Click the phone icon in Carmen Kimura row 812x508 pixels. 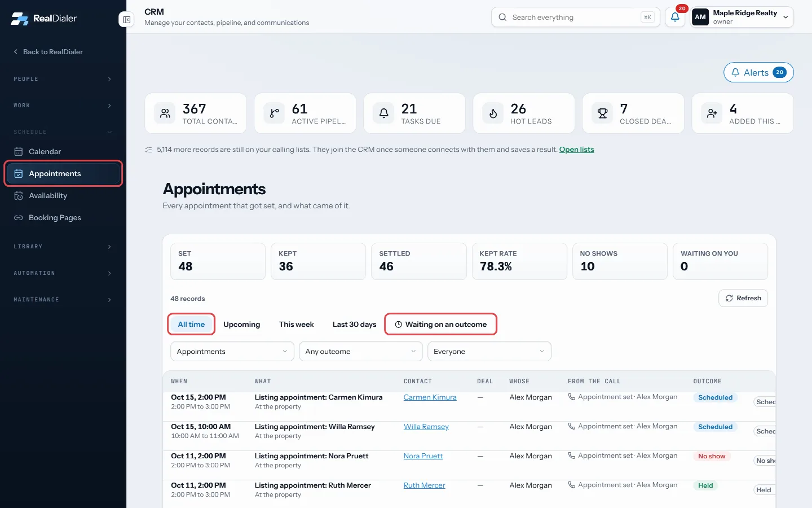click(x=572, y=397)
